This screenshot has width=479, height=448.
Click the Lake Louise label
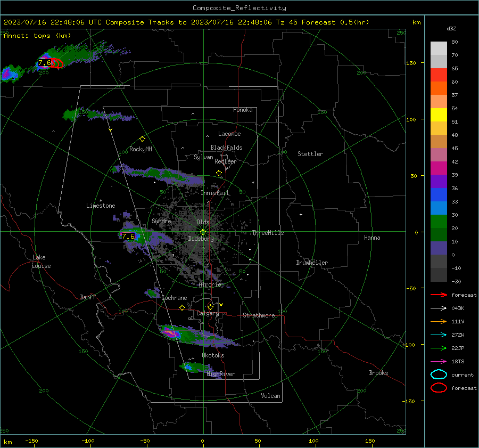click(x=41, y=262)
